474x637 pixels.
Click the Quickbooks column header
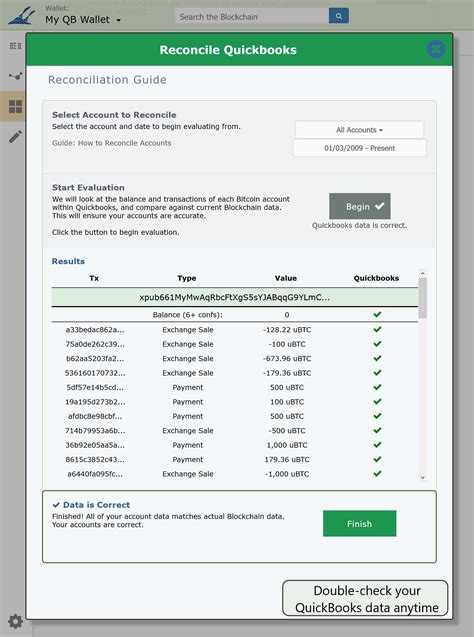376,278
